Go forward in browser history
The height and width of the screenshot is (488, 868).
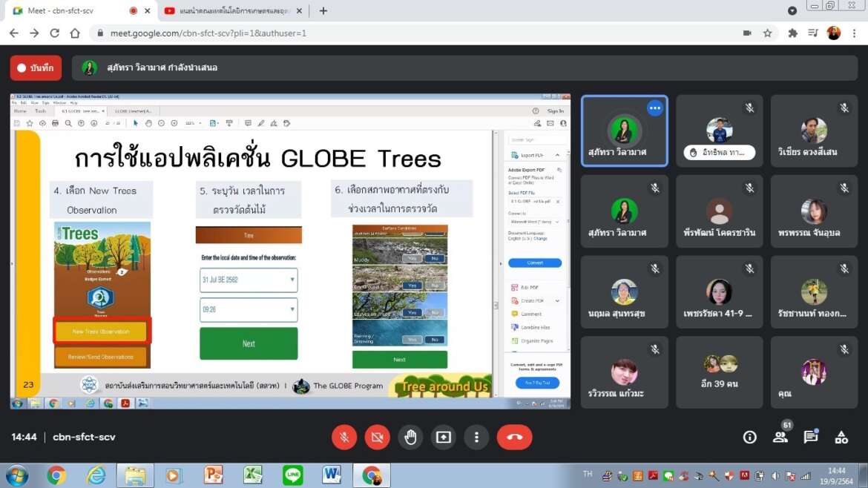coord(34,33)
